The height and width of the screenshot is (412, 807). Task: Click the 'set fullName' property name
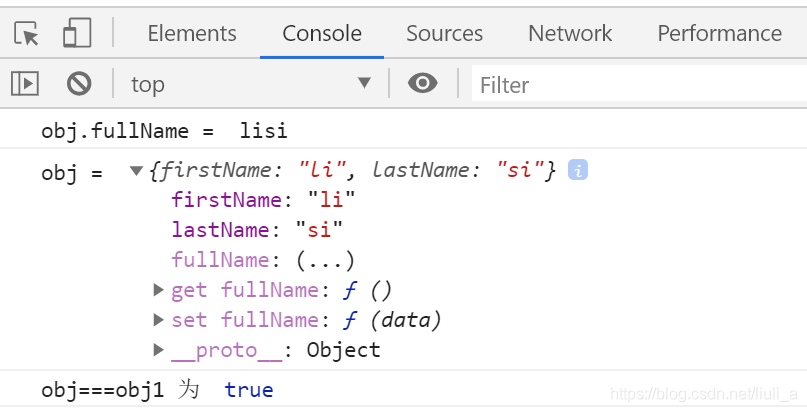[245, 320]
